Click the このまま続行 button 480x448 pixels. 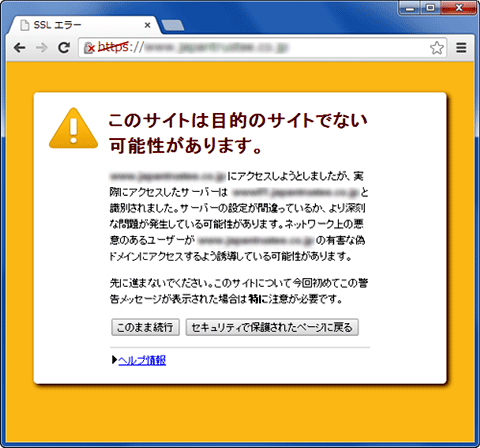(x=145, y=327)
